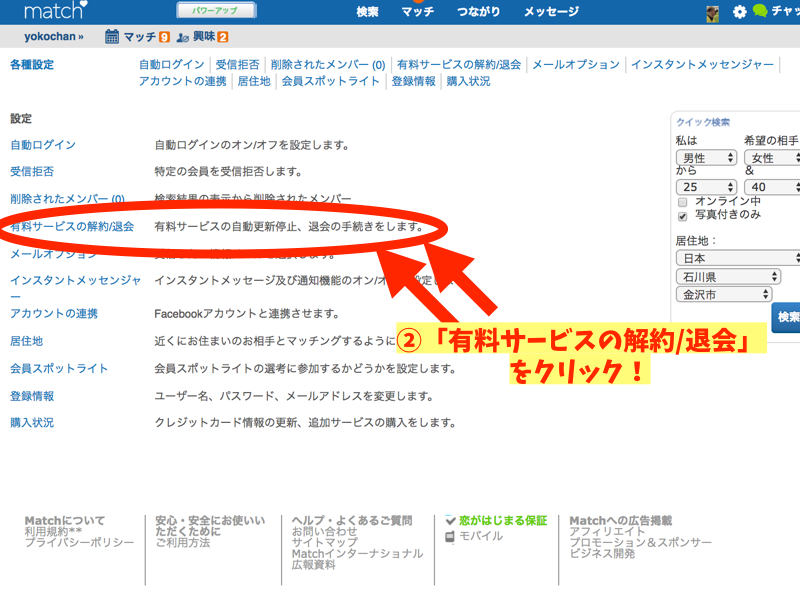Select 有料サービスの解約/退会 top link
Viewport: 800px width, 600px height.
coord(459,65)
